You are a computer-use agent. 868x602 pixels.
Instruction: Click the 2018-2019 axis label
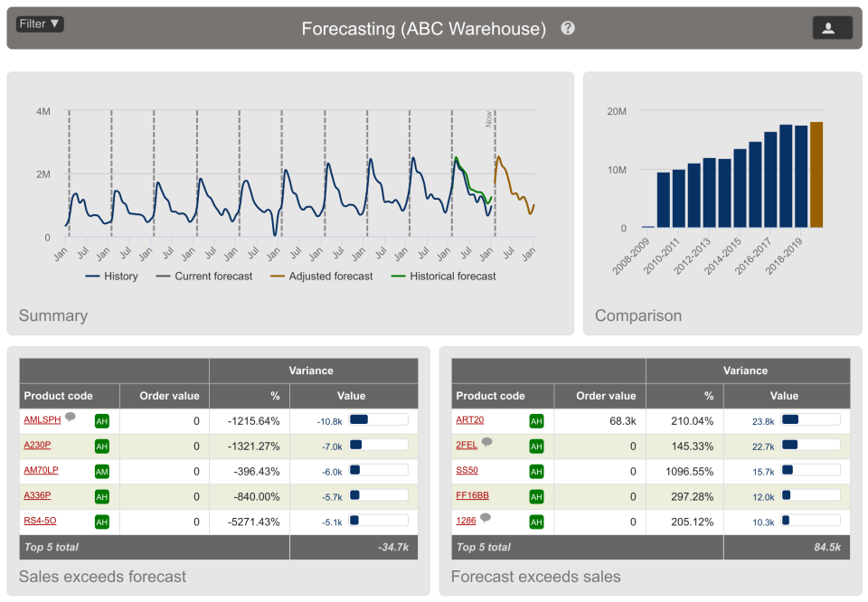coord(784,258)
